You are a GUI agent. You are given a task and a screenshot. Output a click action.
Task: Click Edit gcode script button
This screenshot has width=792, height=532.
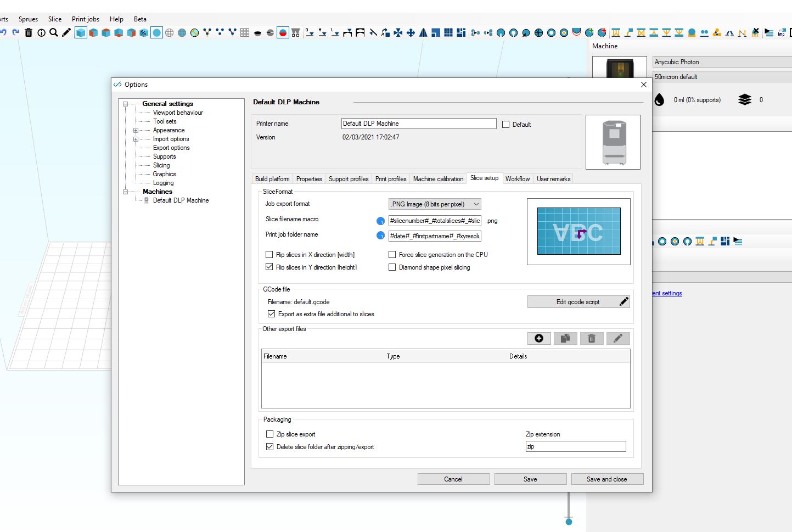578,302
